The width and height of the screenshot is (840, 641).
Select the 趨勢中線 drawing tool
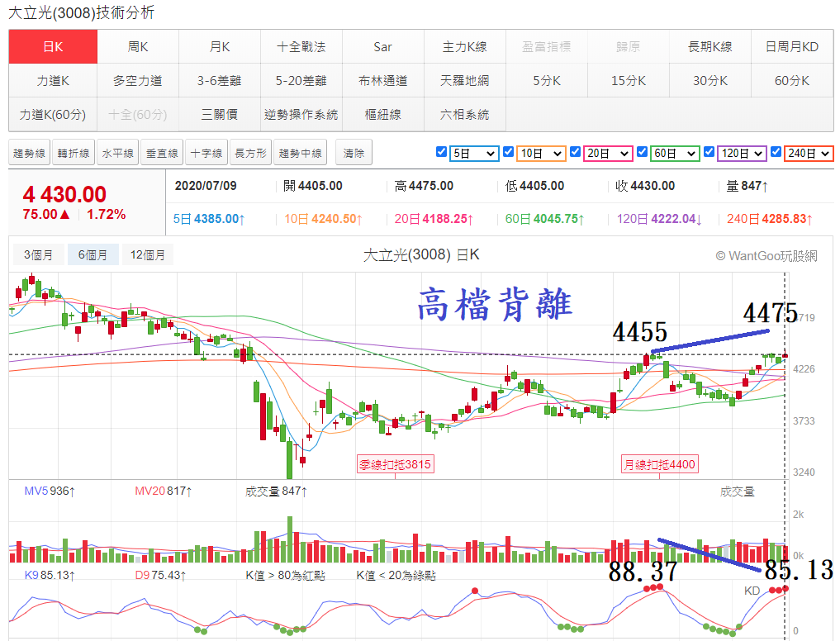(x=301, y=154)
